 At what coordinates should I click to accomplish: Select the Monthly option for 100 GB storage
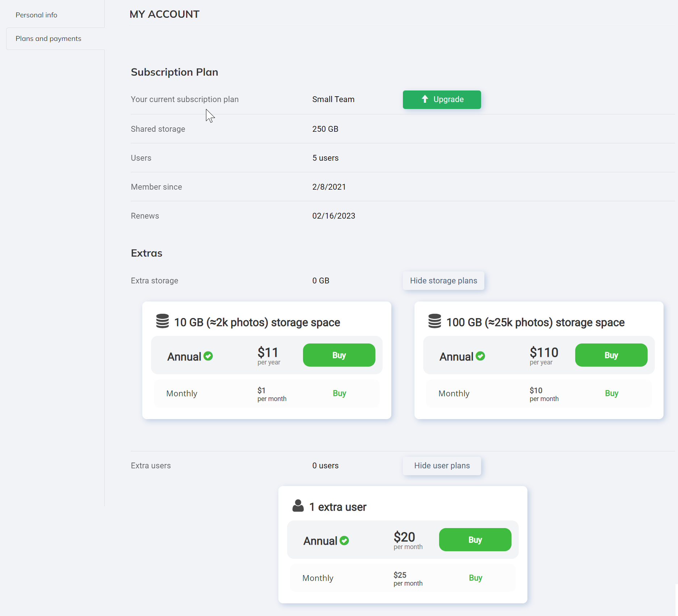coord(454,393)
